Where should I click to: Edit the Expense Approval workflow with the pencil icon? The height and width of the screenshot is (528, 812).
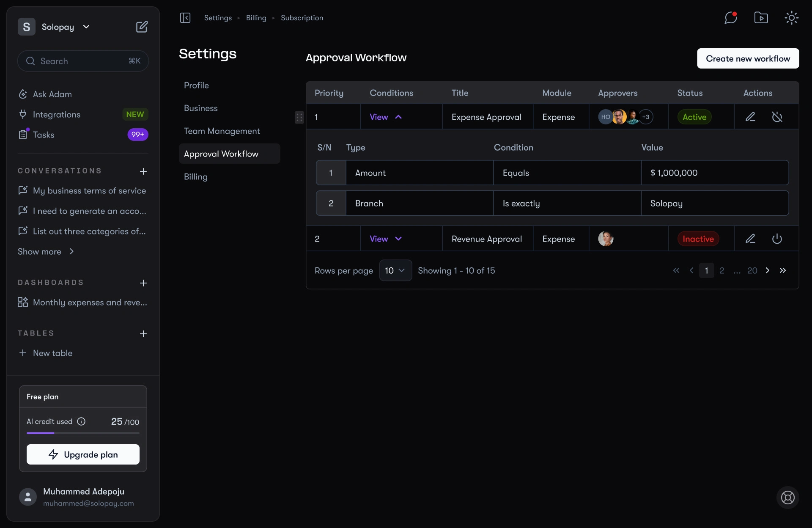click(x=751, y=117)
